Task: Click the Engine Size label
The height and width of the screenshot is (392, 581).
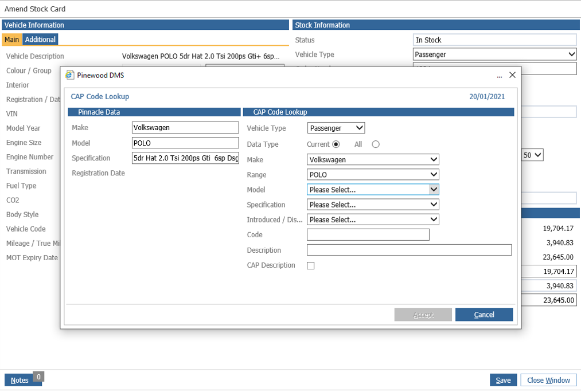Action: (x=24, y=143)
